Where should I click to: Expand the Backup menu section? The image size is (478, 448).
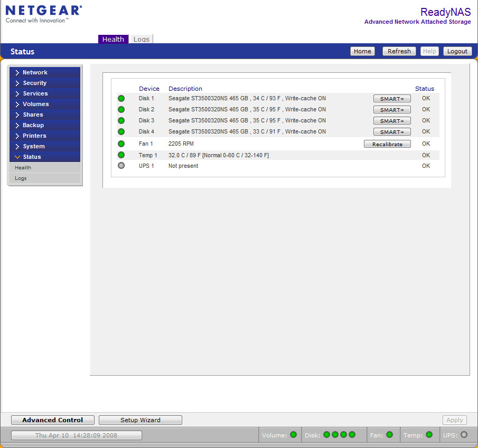click(x=45, y=125)
